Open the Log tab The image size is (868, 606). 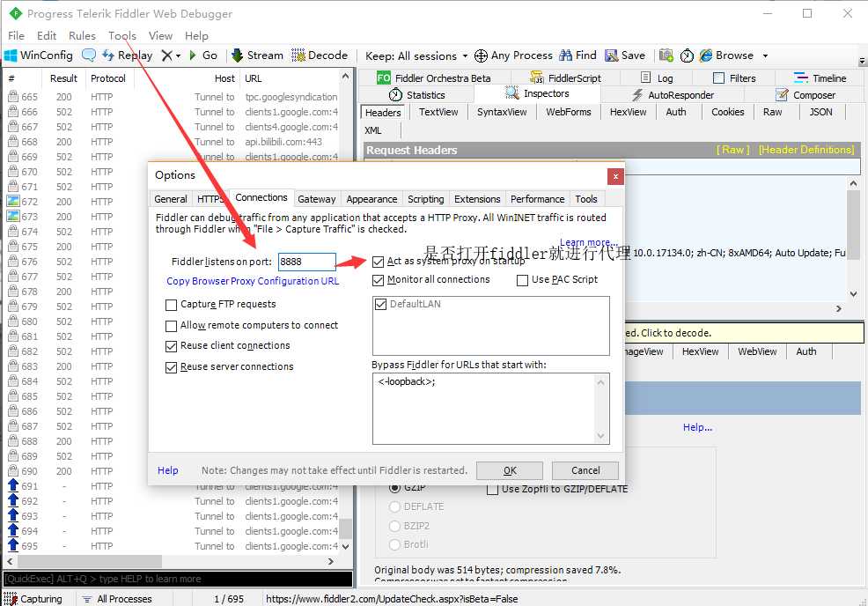657,78
